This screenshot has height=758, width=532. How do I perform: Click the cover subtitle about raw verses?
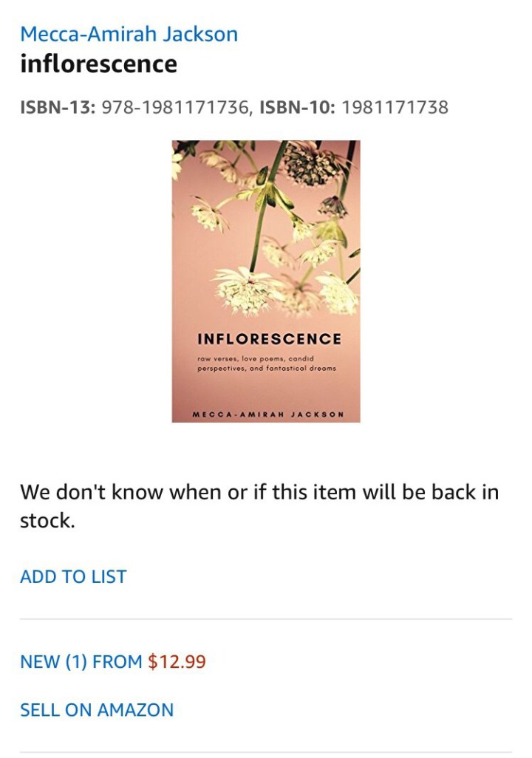coord(267,363)
